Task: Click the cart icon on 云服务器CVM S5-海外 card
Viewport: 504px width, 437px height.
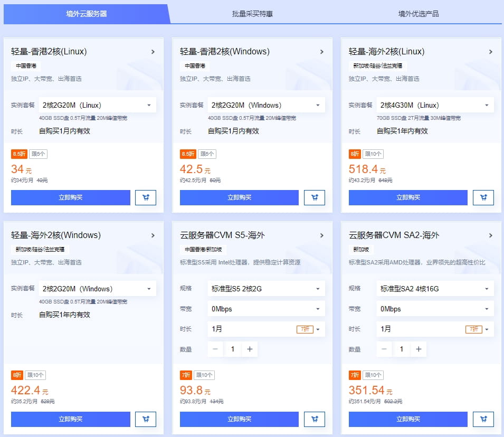Action: point(315,419)
